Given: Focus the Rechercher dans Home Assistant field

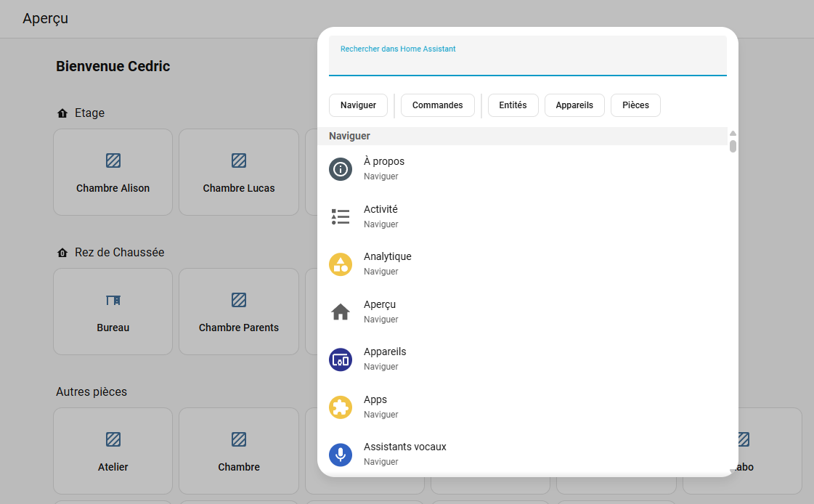Looking at the screenshot, I should 527,60.
